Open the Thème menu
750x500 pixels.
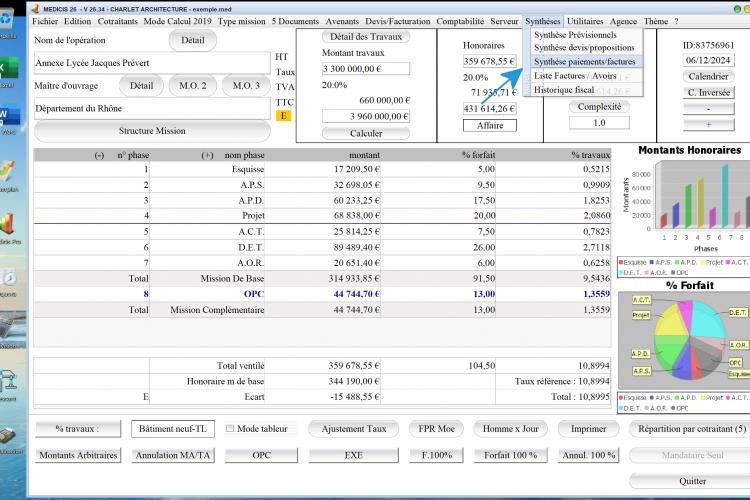pos(656,22)
